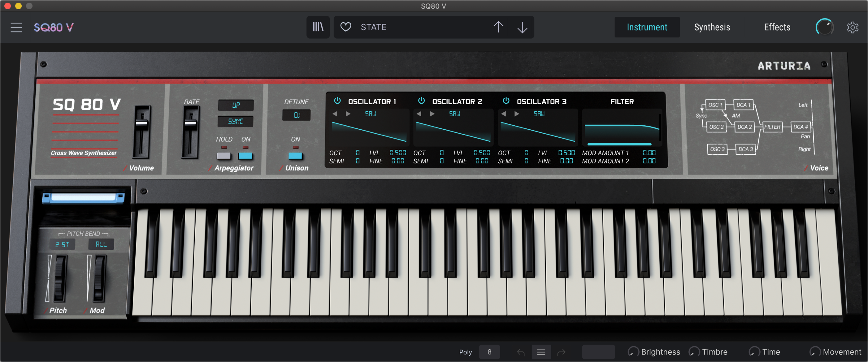Click the Oscillator 1 SEMI value
The height and width of the screenshot is (362, 868).
coord(358,161)
